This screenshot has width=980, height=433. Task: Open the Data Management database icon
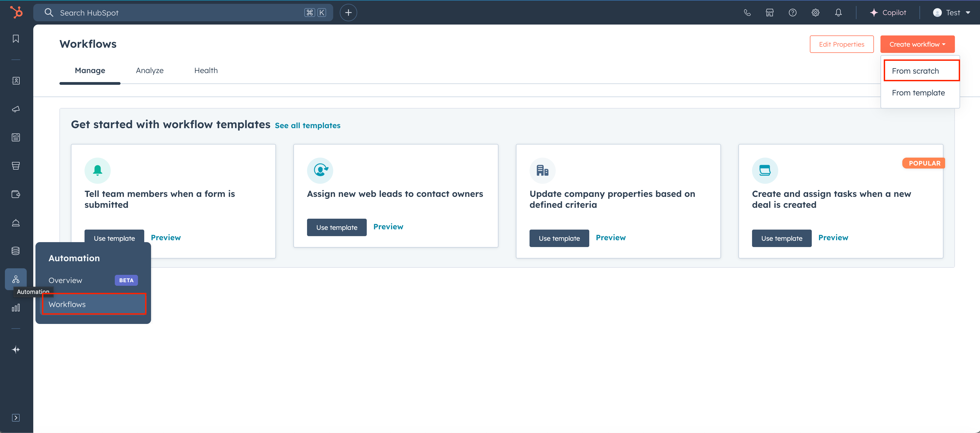click(x=16, y=251)
